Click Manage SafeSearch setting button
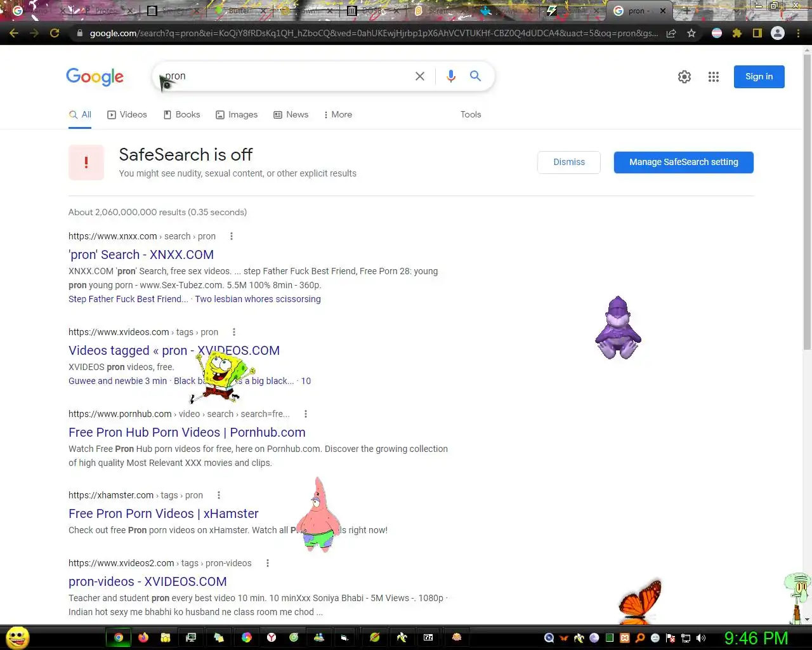Image resolution: width=812 pixels, height=650 pixels. coord(684,162)
